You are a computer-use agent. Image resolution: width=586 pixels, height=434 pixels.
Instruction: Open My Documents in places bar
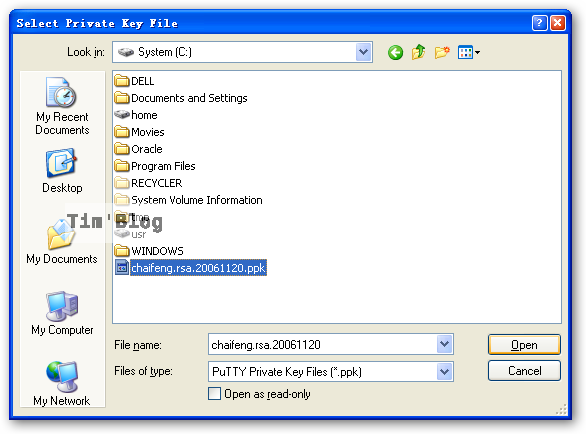62,242
